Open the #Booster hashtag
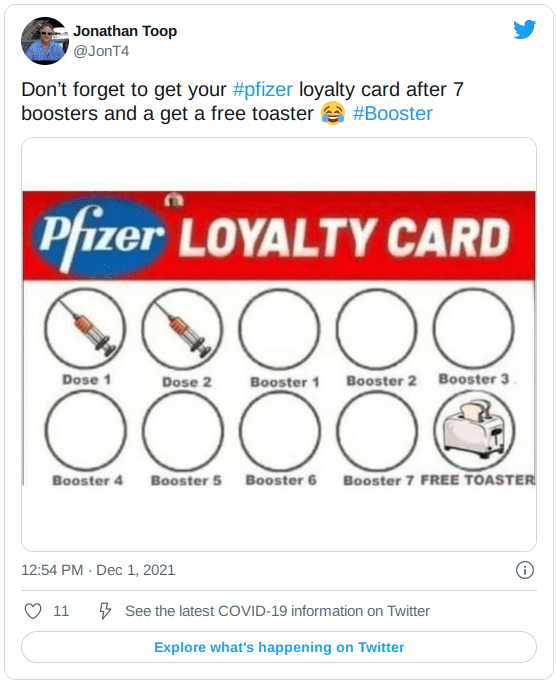The height and width of the screenshot is (684, 556). tap(392, 113)
